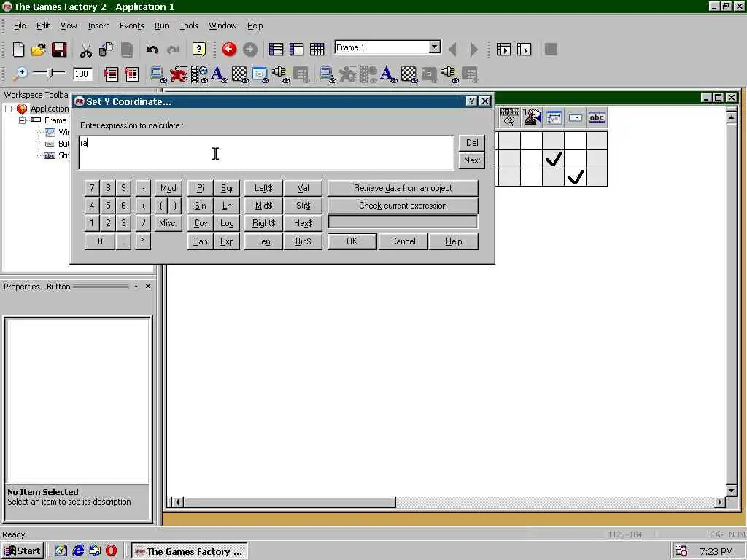The height and width of the screenshot is (560, 747).
Task: Click the Copy icon in the toolbar
Action: point(106,50)
